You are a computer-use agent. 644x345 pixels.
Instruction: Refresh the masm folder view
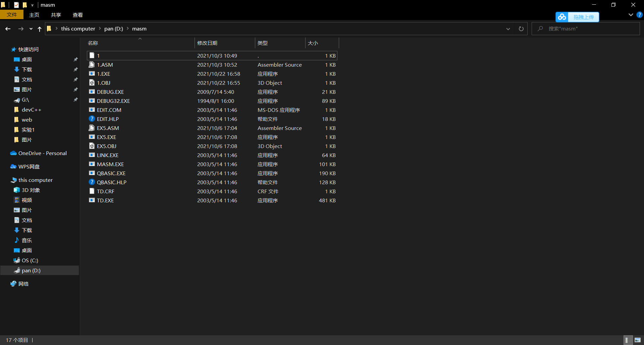click(521, 29)
